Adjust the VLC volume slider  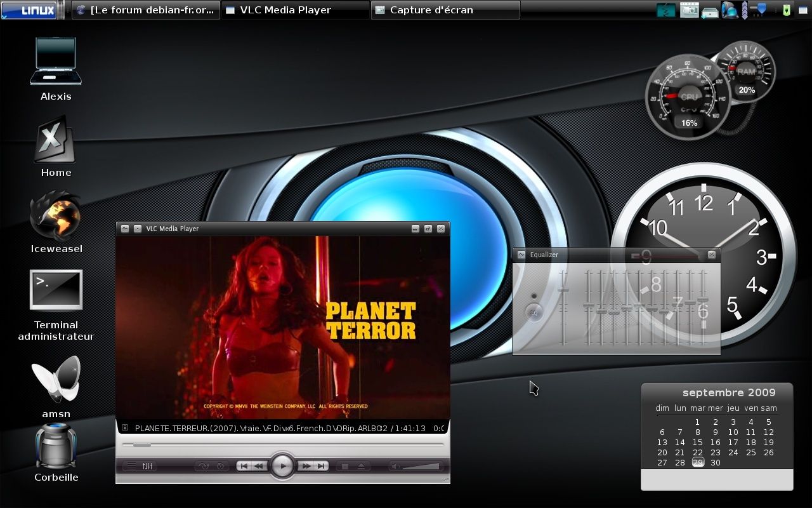(421, 466)
